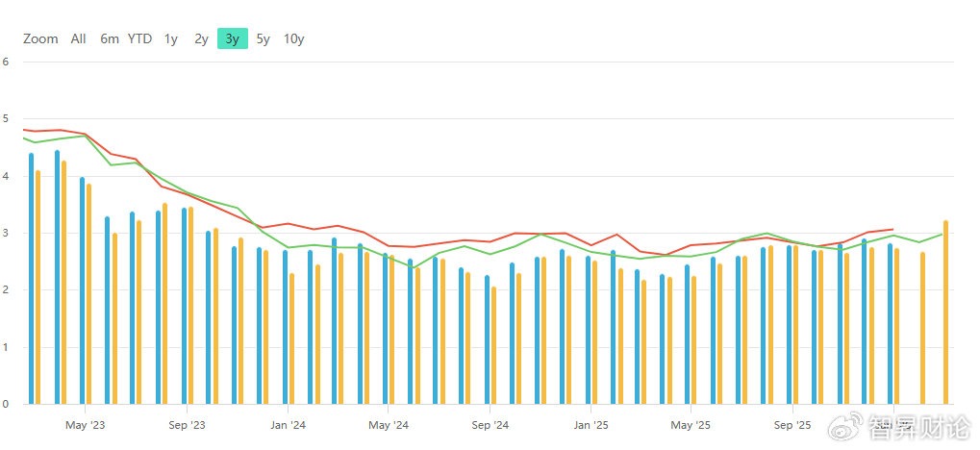Select the "All" zoom range
Screen dimensions: 980x450
click(x=78, y=39)
